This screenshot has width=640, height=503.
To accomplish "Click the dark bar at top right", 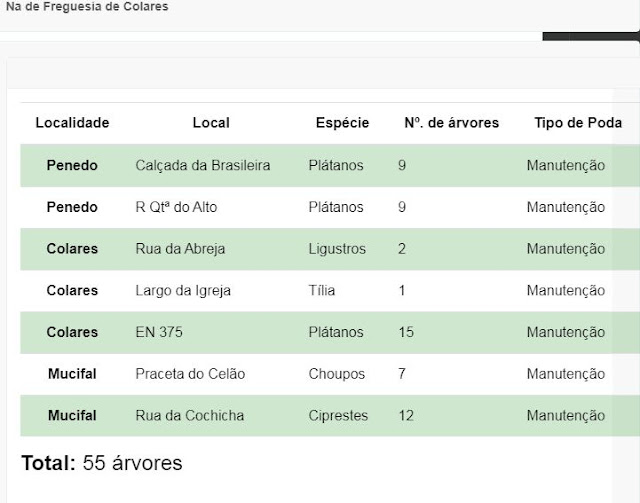I will point(591,36).
